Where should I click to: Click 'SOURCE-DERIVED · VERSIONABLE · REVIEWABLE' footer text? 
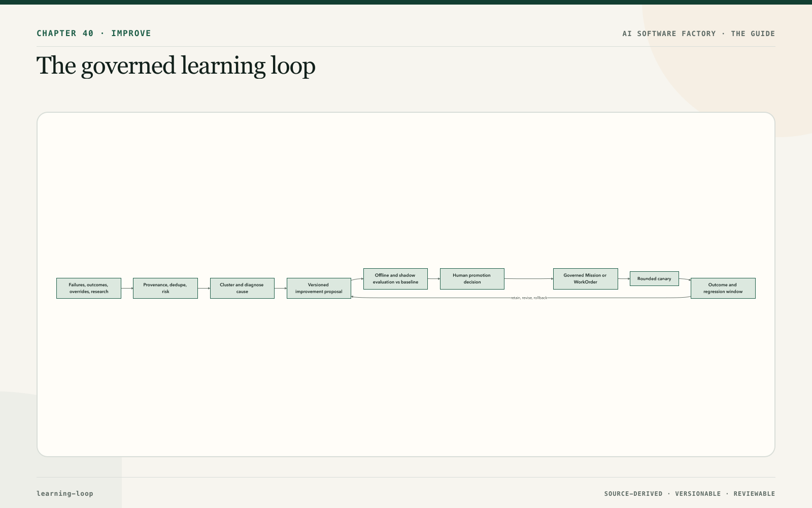pos(690,494)
